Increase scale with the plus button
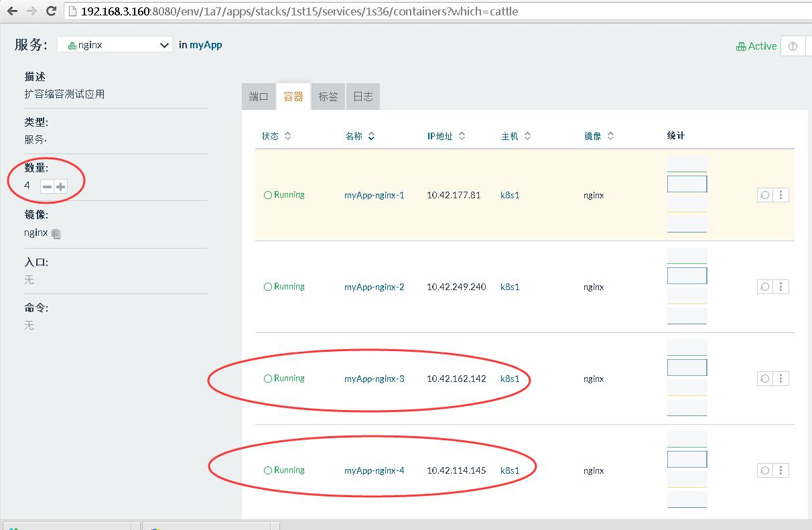Image resolution: width=812 pixels, height=530 pixels. [61, 186]
